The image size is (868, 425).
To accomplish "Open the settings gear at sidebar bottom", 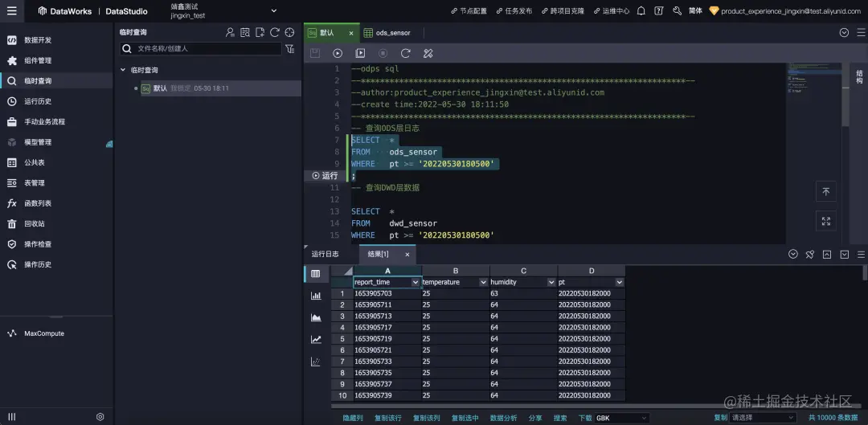I will coord(100,417).
